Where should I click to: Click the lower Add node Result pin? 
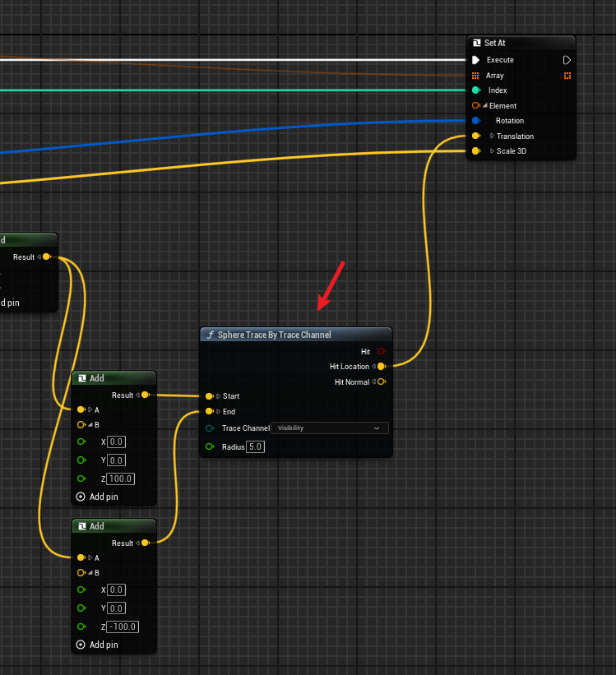click(146, 543)
